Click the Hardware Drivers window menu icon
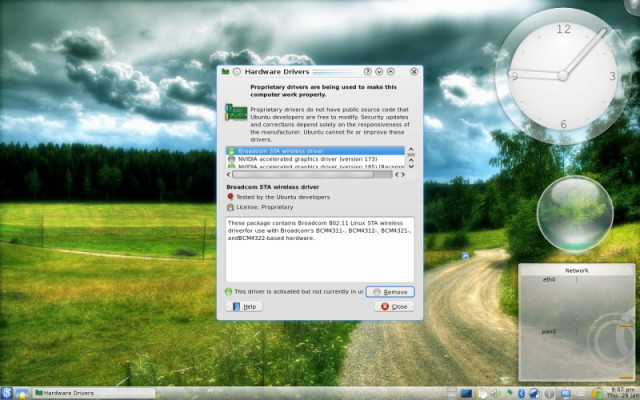Viewport: 640px width, 400px height. (224, 72)
